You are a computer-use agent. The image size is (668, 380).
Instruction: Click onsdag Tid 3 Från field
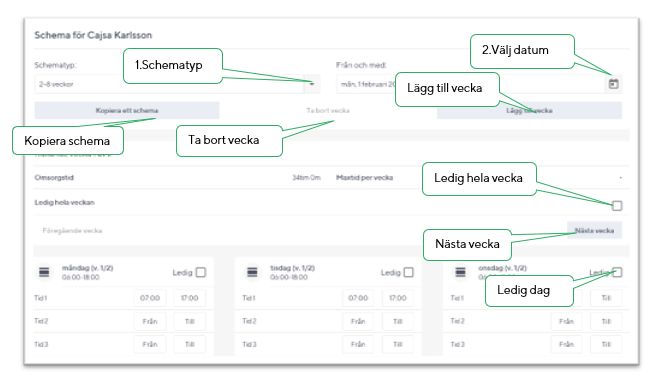pos(566,344)
